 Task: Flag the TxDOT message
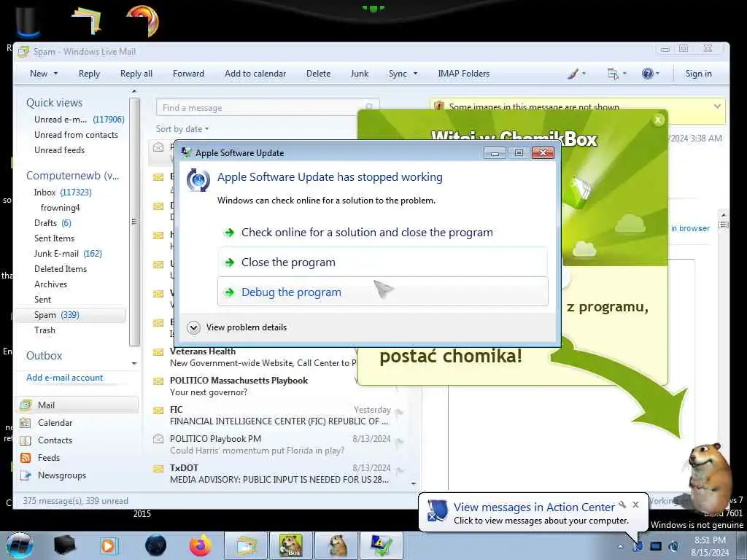click(399, 472)
